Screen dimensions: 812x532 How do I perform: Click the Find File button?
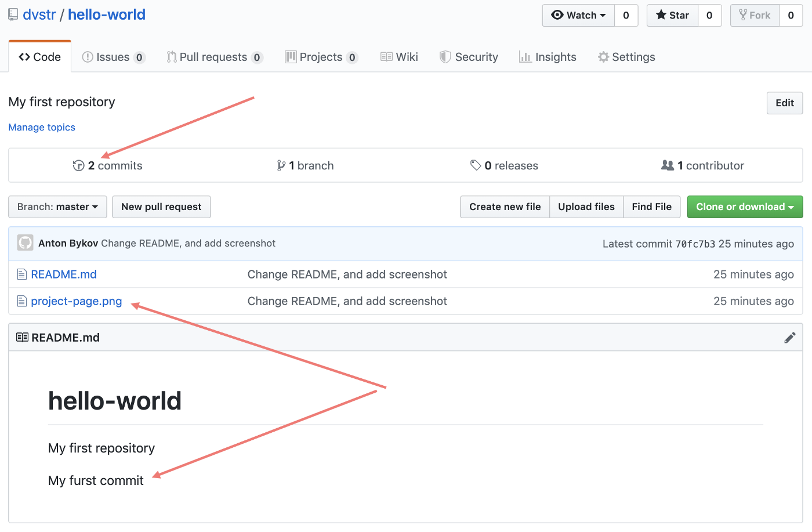pyautogui.click(x=652, y=207)
